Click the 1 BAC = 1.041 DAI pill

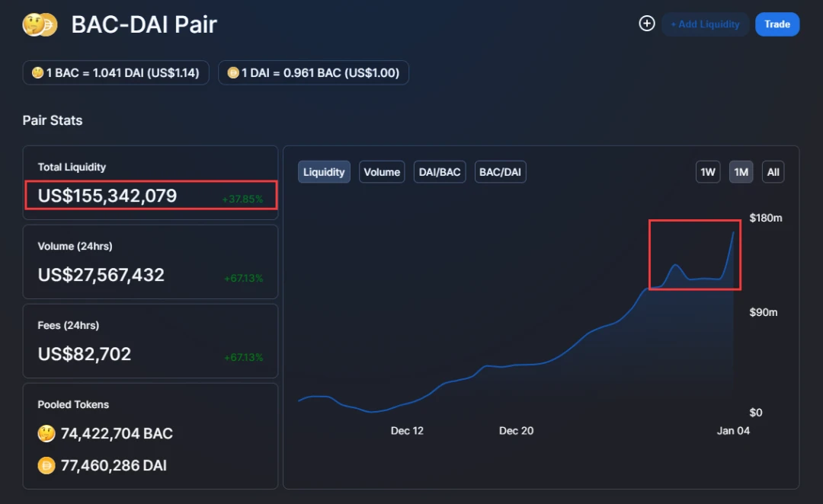[116, 72]
